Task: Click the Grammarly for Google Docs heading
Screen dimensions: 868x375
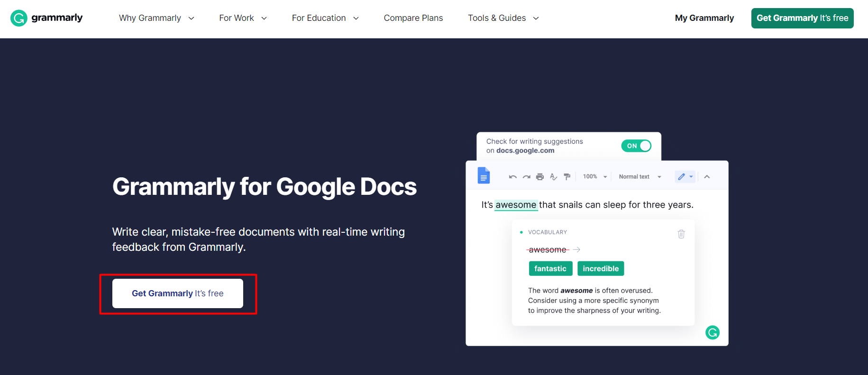Action: [x=265, y=187]
